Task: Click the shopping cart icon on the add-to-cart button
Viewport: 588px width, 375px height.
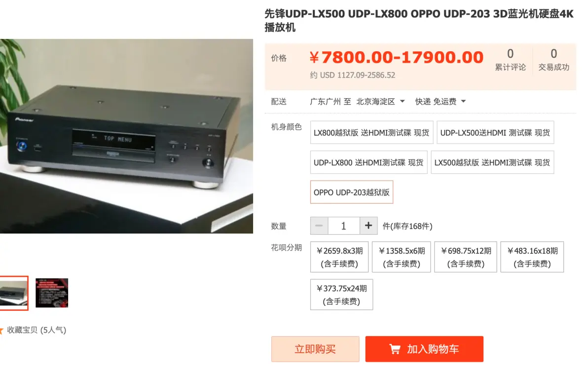Action: pos(395,349)
